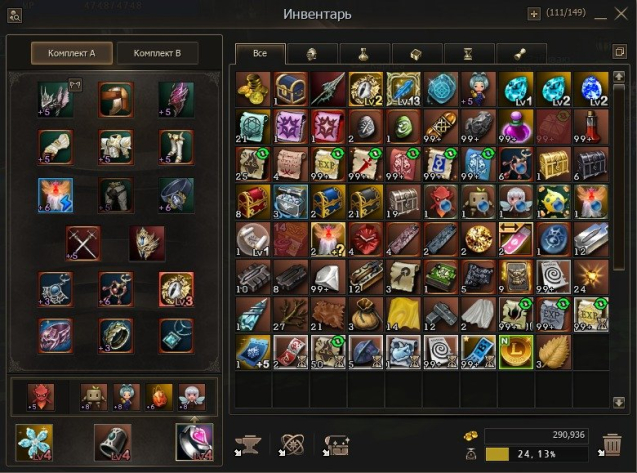Open the anvil forge icon
Viewport: 637px width, 473px height.
pyautogui.click(x=248, y=445)
